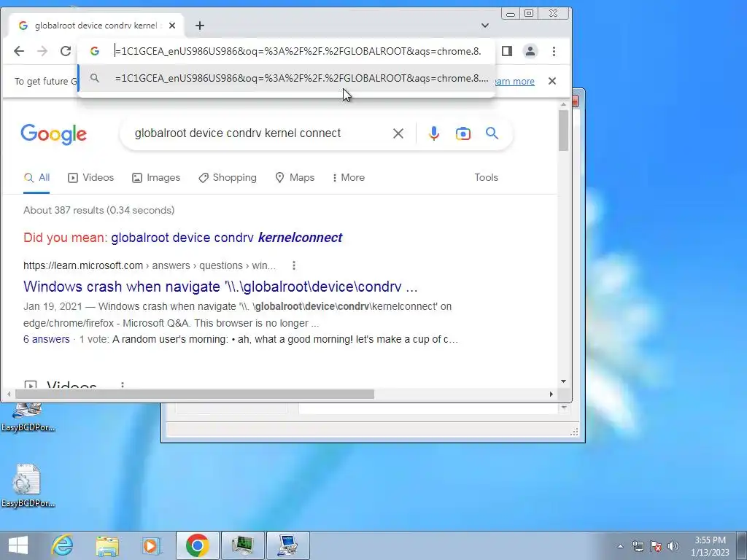The width and height of the screenshot is (747, 560).
Task: Switch to the Videos tab
Action: click(x=91, y=178)
